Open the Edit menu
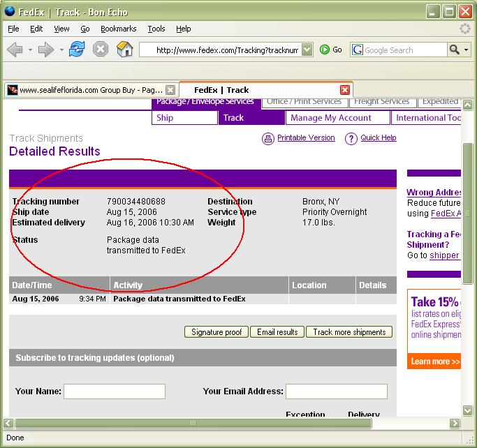The height and width of the screenshot is (448, 477). click(x=36, y=29)
